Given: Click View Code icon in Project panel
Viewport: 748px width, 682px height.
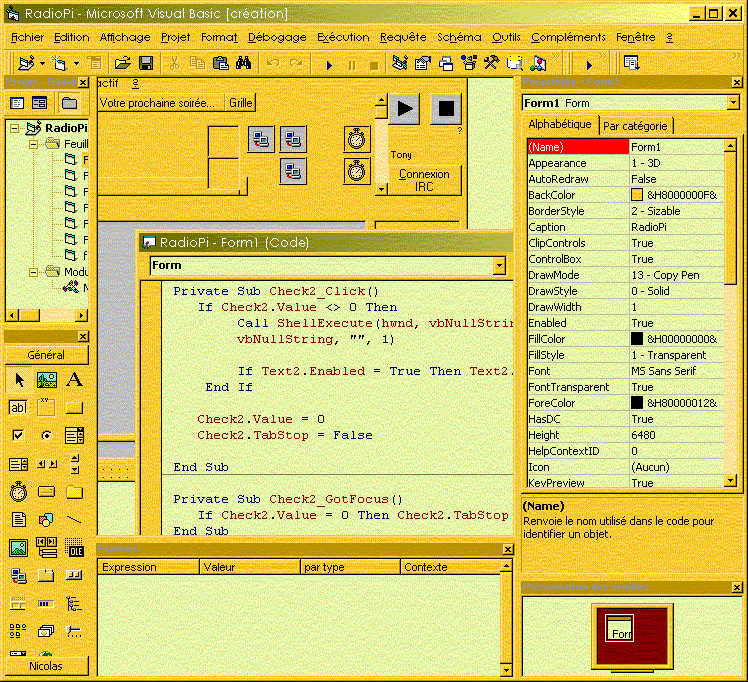Looking at the screenshot, I should 17,103.
